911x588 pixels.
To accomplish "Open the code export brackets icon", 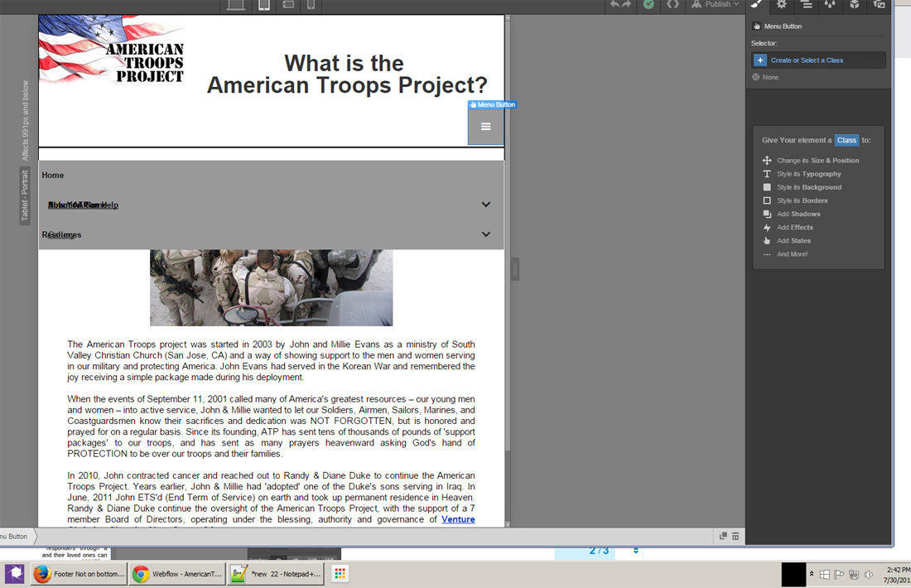I will pos(672,4).
